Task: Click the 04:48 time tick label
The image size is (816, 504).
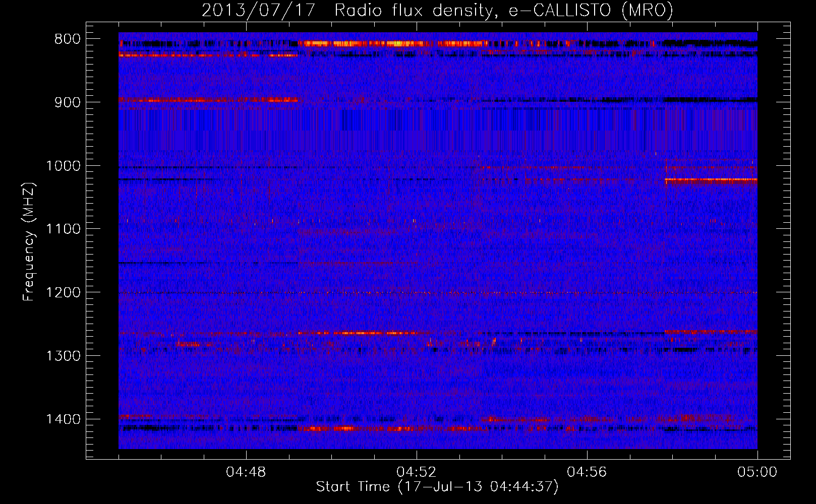Action: [246, 472]
